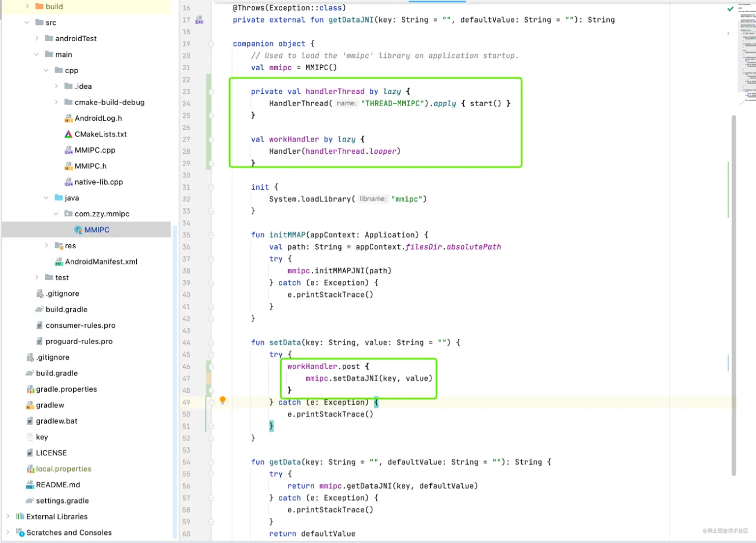Click the build folder icon
The height and width of the screenshot is (543, 756).
tap(39, 6)
